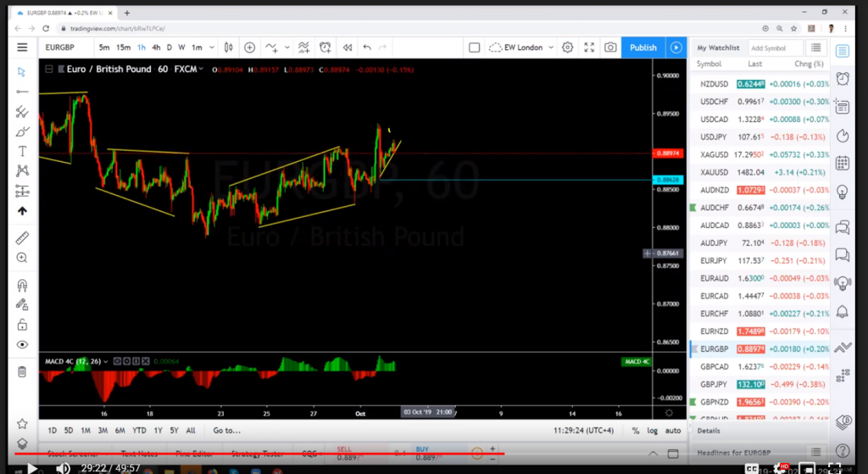Click the SELL price button
Viewport: 868px width, 474px height.
point(359,454)
